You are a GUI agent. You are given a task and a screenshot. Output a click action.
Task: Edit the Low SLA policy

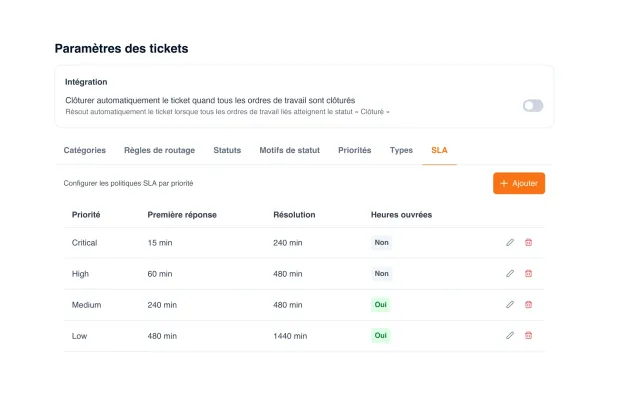click(510, 335)
